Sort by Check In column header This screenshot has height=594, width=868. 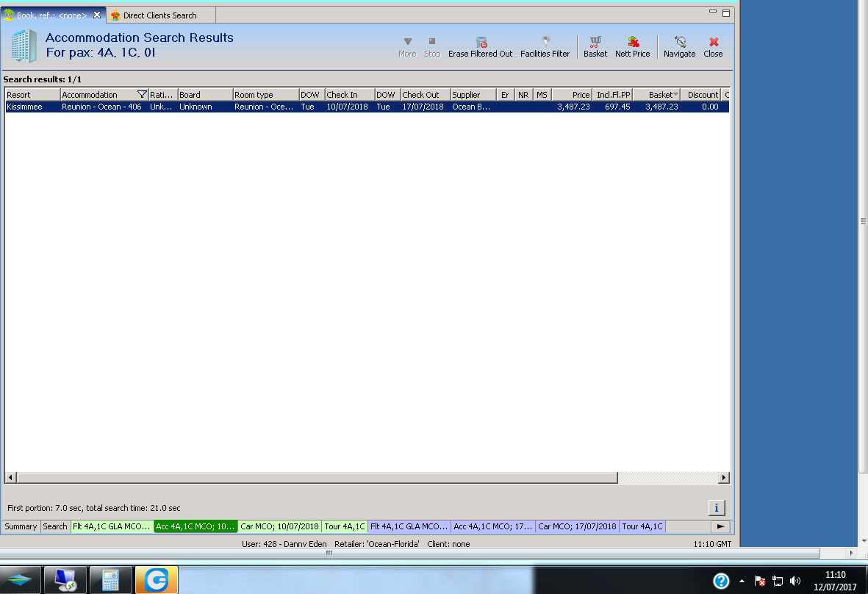point(349,95)
